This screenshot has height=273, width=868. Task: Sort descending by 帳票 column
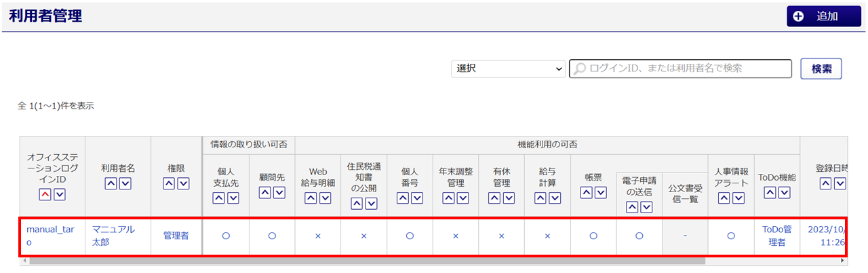600,192
